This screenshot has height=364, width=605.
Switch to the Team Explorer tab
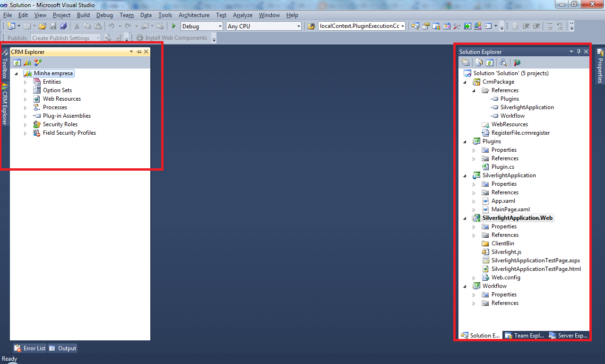click(524, 336)
